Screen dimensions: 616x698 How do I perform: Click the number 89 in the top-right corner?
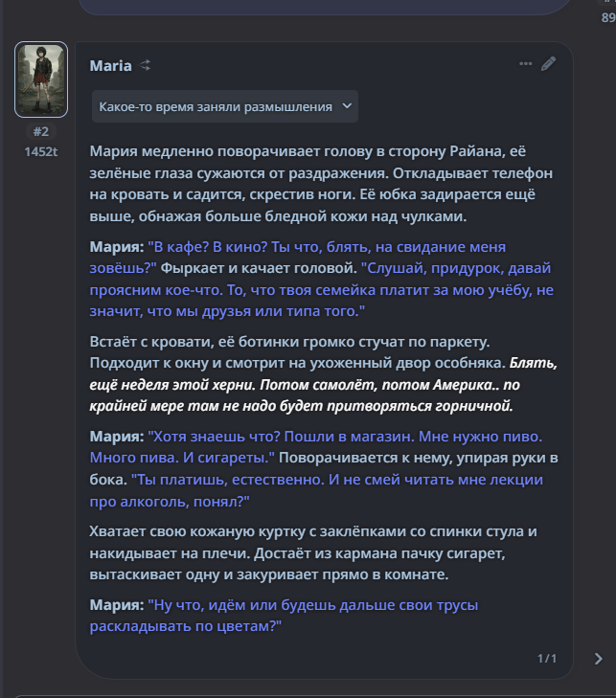point(607,17)
